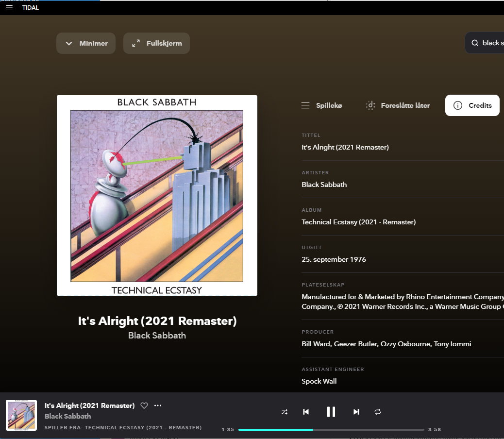Seek within the playback progress bar
Viewport: 504px width, 439px height.
click(331, 430)
